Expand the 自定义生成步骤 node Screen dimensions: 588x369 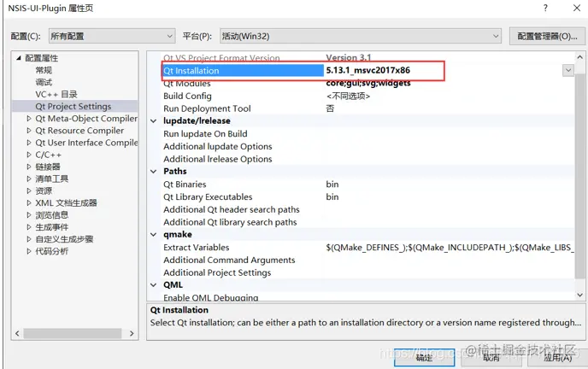click(x=29, y=239)
